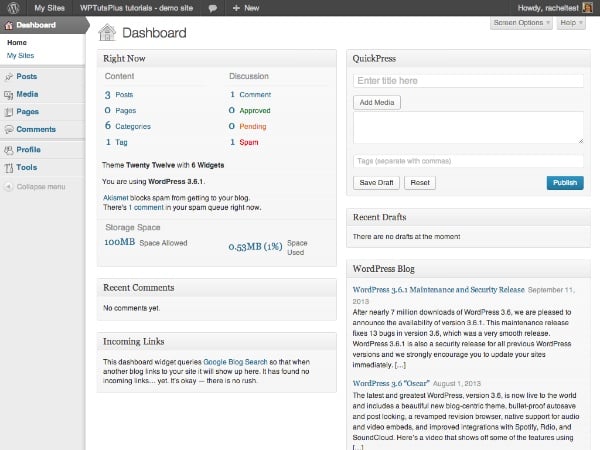600x450 pixels.
Task: Click the Save Draft button
Action: [x=376, y=183]
